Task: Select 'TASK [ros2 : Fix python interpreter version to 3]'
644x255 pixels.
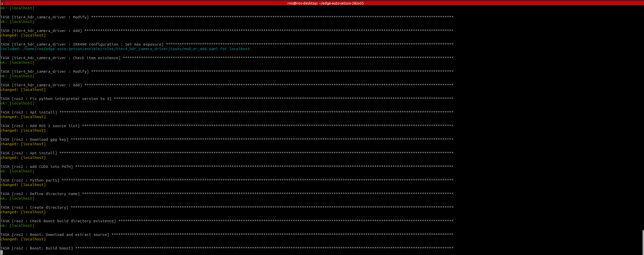Action: click(56, 99)
